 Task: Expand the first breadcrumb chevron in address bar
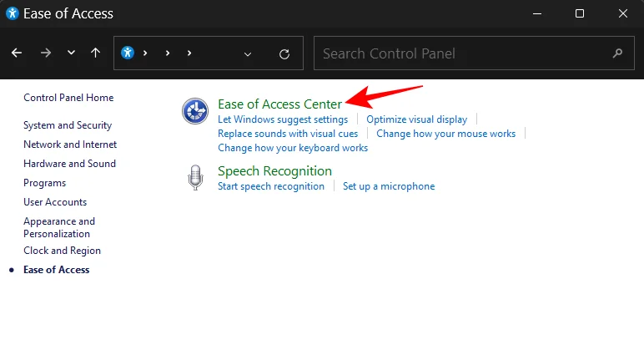click(145, 53)
